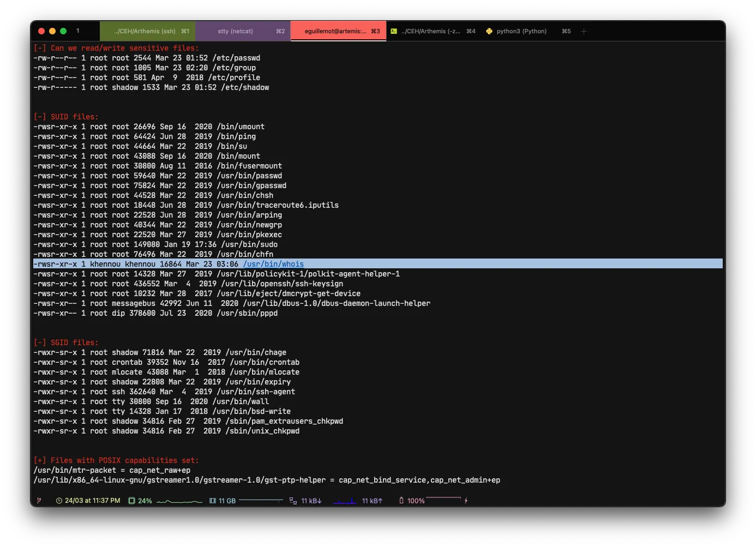Switch to the ../CEH/Arthemis (ssh) tab
The width and height of the screenshot is (756, 547).
[x=147, y=31]
